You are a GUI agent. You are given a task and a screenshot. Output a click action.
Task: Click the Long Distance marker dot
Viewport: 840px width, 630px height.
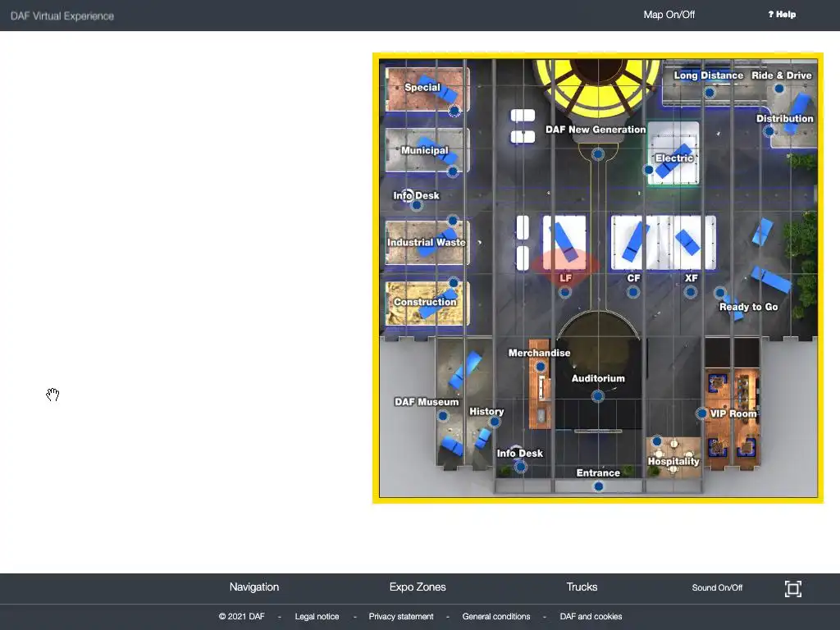[710, 93]
